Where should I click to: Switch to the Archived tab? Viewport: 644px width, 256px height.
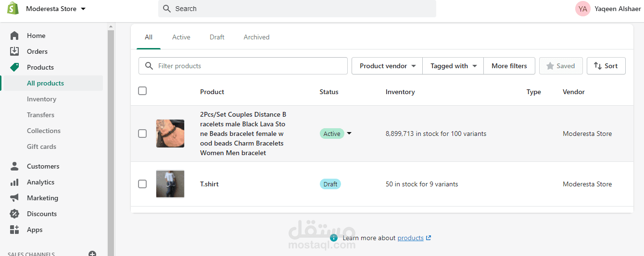click(x=256, y=37)
